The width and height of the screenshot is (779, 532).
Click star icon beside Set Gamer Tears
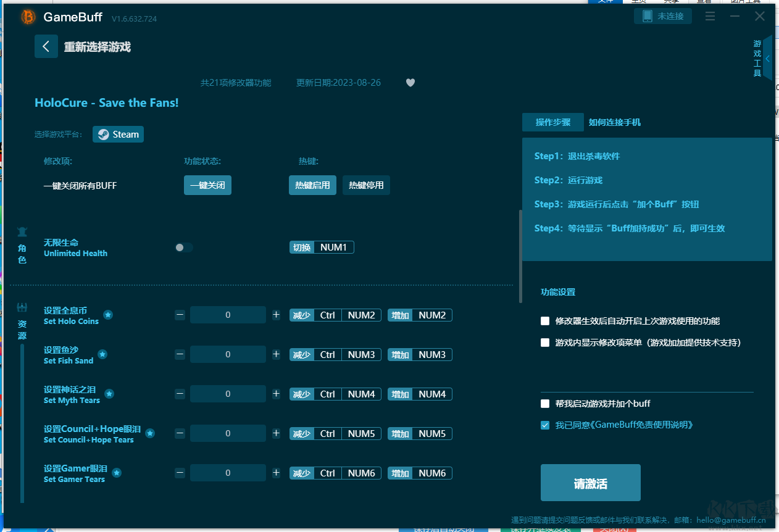[x=117, y=473]
